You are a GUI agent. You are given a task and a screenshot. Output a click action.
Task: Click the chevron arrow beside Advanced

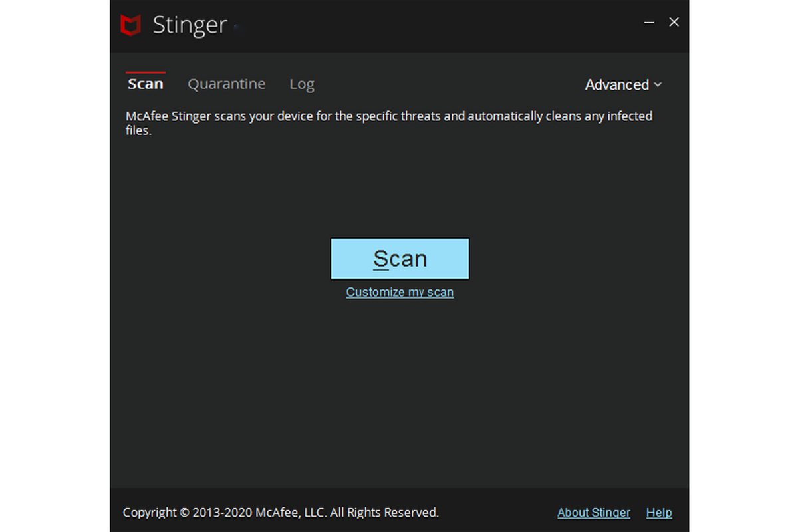[658, 85]
